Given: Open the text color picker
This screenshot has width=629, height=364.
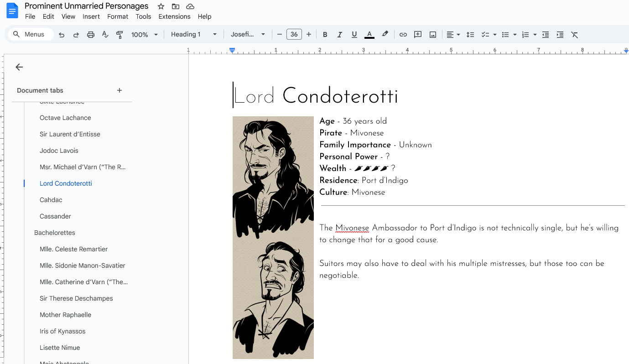Looking at the screenshot, I should click(369, 35).
